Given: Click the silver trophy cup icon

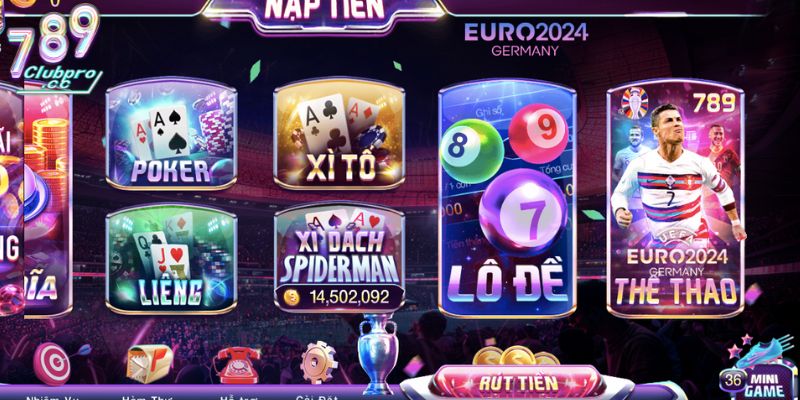Looking at the screenshot, I should click(x=377, y=349).
